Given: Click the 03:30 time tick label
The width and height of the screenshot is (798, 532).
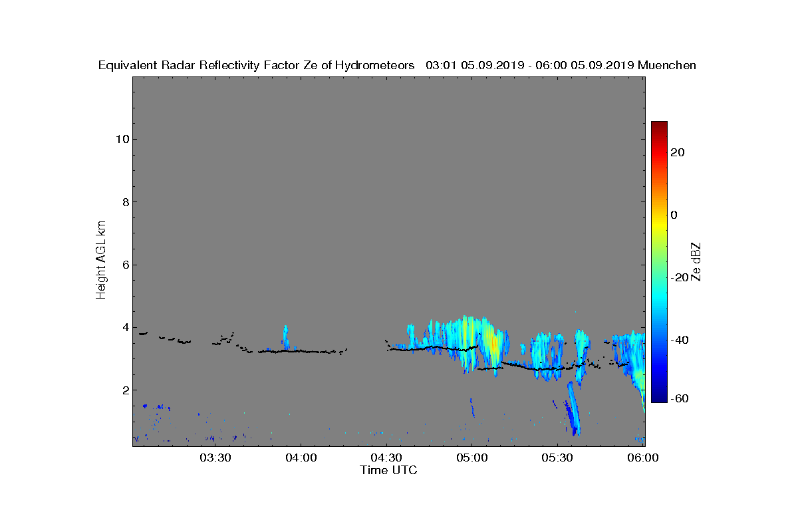Looking at the screenshot, I should [215, 458].
